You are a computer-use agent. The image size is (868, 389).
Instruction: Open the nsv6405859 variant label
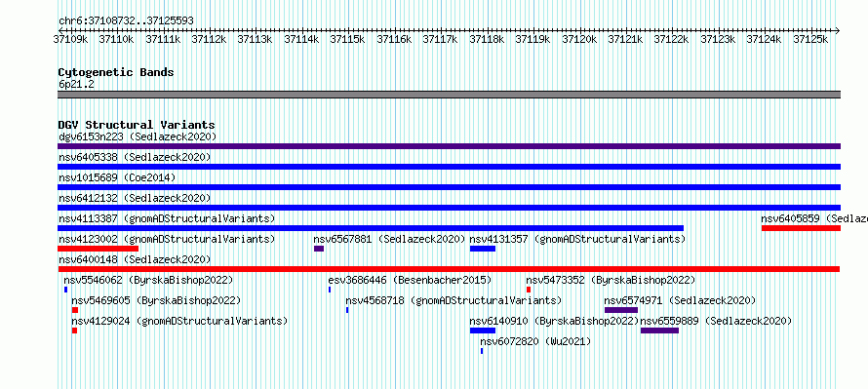point(814,218)
